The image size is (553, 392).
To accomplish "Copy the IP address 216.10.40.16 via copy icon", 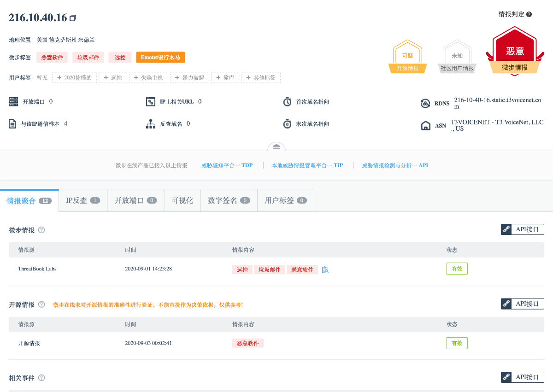I will (73, 18).
